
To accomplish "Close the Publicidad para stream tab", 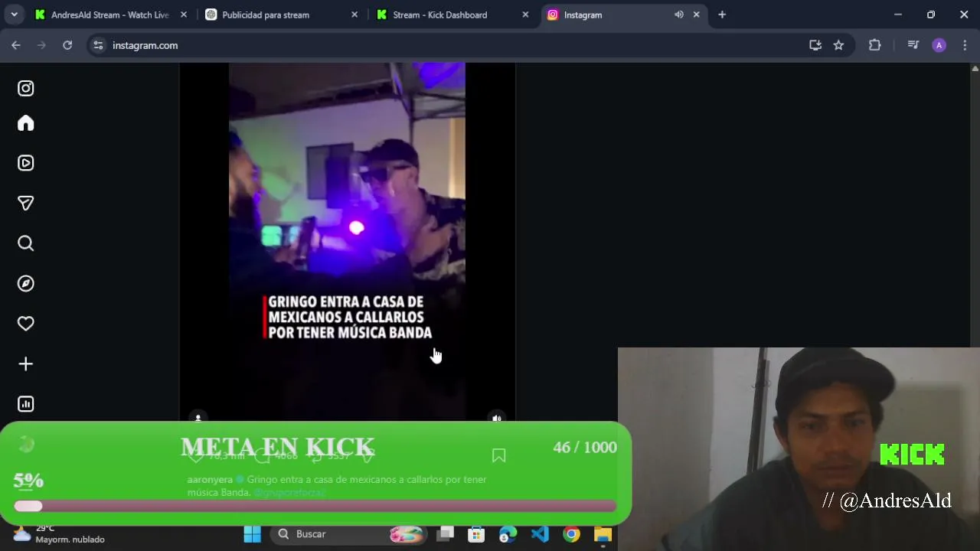I will coord(354,15).
